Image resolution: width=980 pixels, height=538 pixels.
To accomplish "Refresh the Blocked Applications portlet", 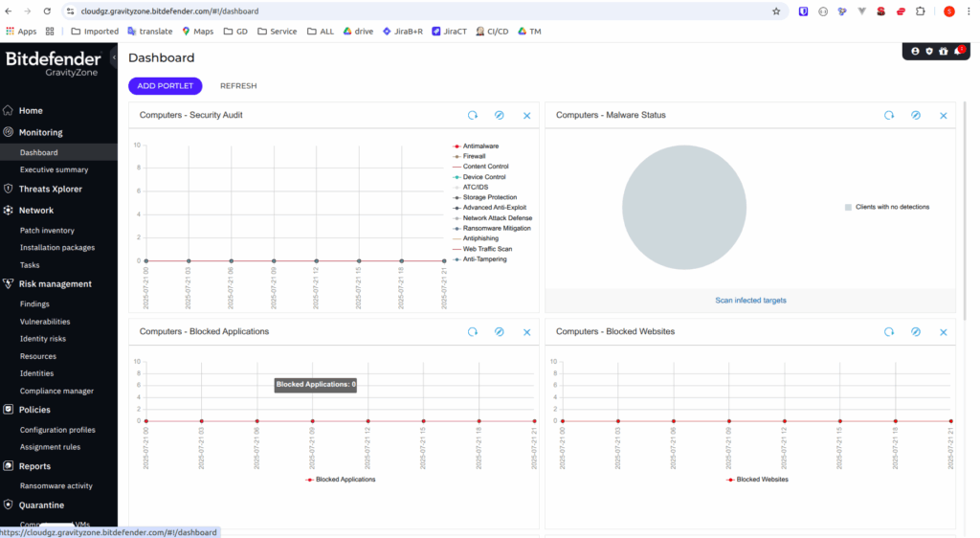I will pos(473,332).
